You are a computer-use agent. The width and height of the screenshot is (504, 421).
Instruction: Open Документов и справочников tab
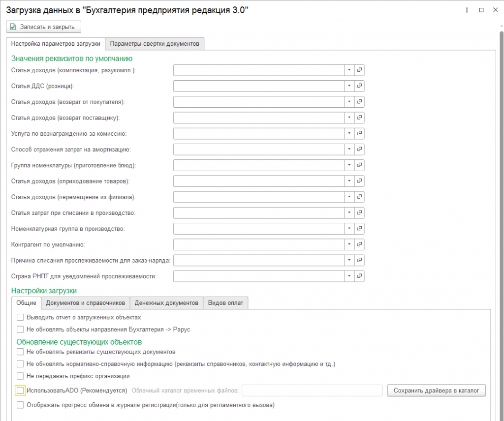(86, 303)
